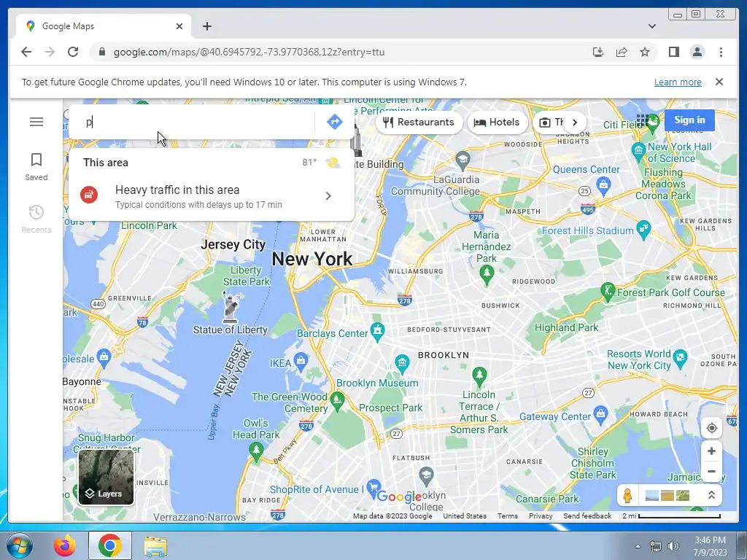Screen dimensions: 747x560
Task: Click the Jersey City label
Action: 233,245
